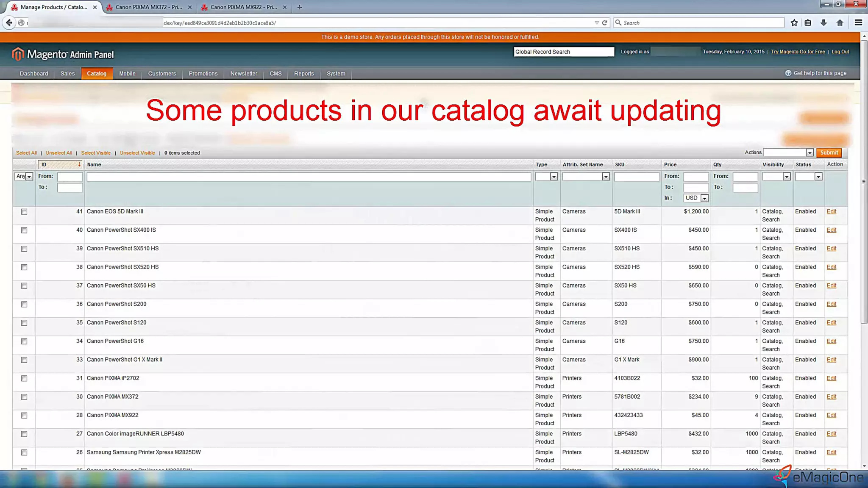Viewport: 868px width, 488px height.
Task: Click the browser home icon
Action: (840, 23)
